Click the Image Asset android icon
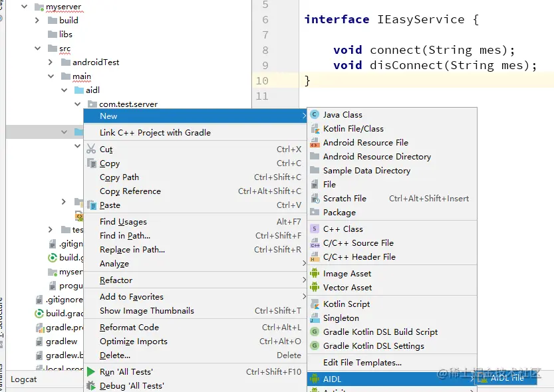This screenshot has height=392, width=554. [x=315, y=274]
